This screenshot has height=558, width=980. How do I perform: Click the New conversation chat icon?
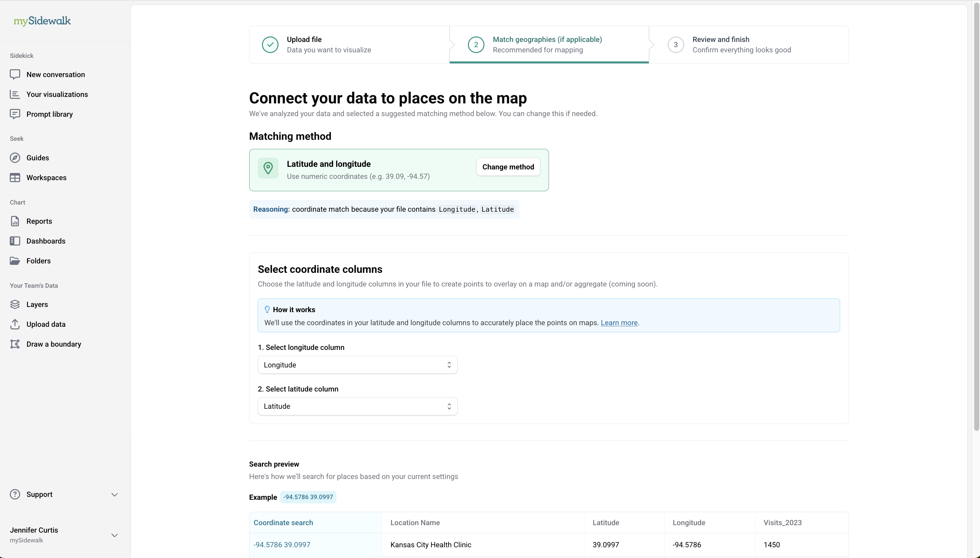pyautogui.click(x=15, y=74)
